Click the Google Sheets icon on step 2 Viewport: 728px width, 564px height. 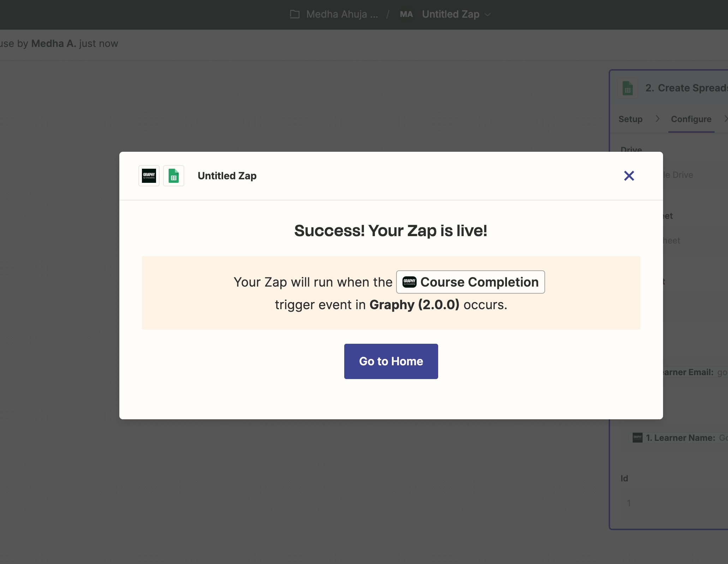(x=627, y=88)
